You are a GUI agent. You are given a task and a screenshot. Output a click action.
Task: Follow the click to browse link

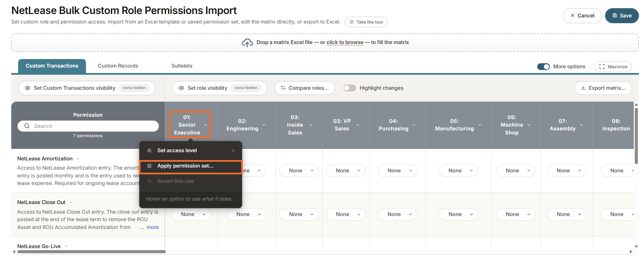click(345, 42)
